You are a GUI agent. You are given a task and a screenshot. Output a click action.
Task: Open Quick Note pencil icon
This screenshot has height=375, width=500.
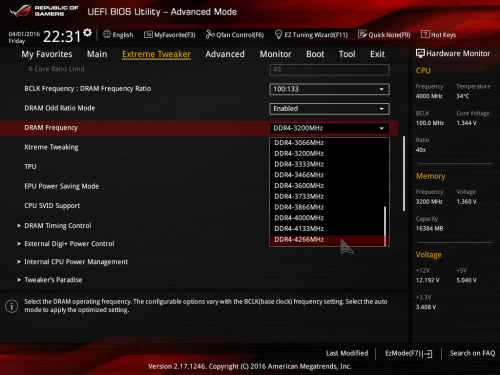pyautogui.click(x=362, y=34)
